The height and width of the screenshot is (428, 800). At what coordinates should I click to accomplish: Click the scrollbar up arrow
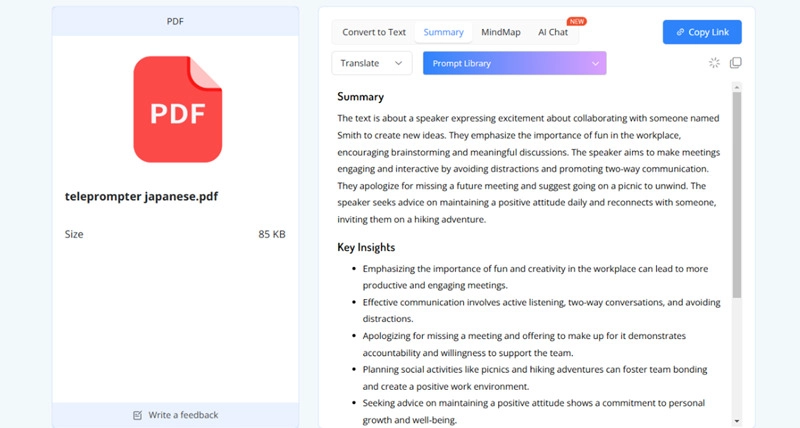737,87
